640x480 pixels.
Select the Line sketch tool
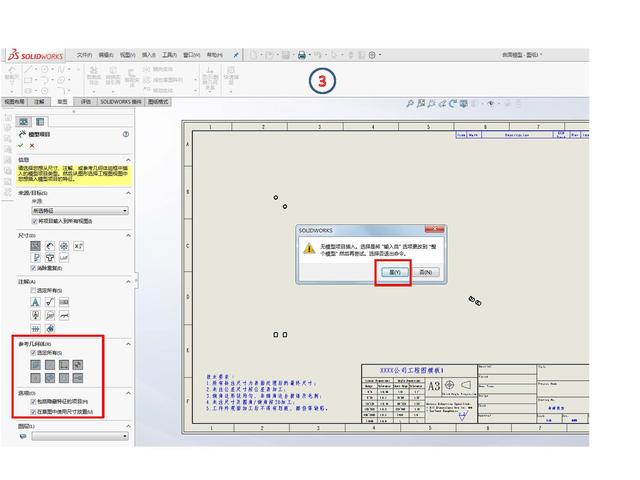(x=28, y=69)
